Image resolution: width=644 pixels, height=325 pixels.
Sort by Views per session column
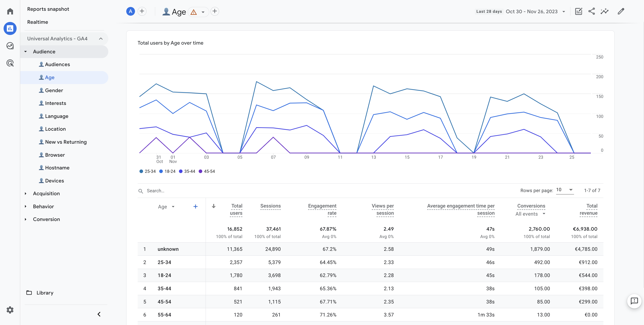pos(383,209)
